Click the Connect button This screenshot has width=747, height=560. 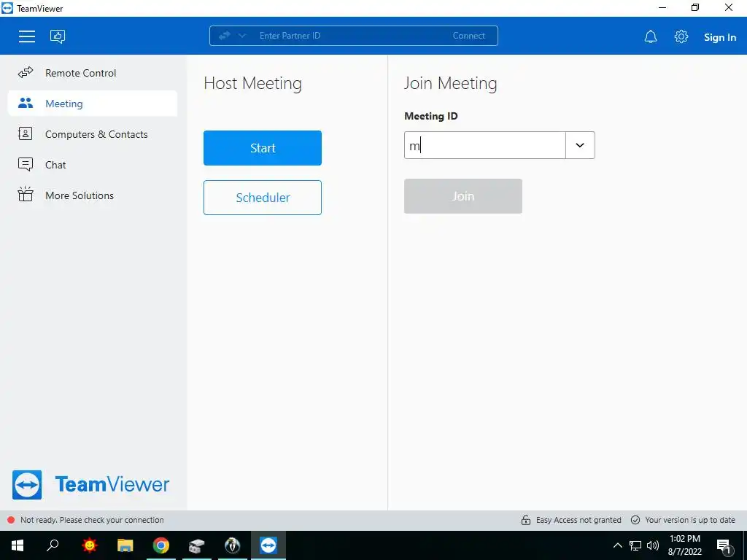point(469,36)
